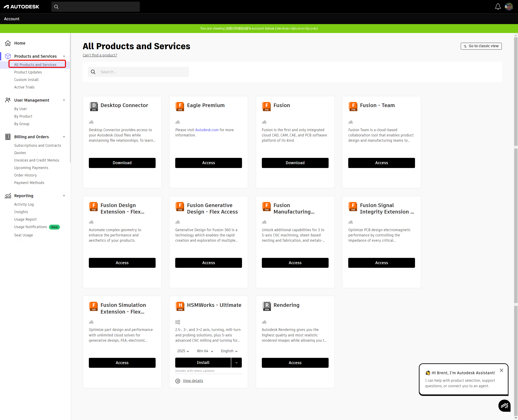Viewport: 518px width, 420px height.
Task: Click the notifications bell icon
Action: (x=498, y=6)
